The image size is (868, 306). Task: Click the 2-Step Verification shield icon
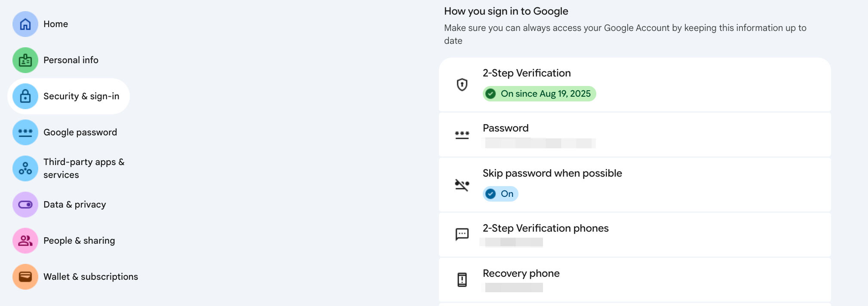tap(462, 84)
